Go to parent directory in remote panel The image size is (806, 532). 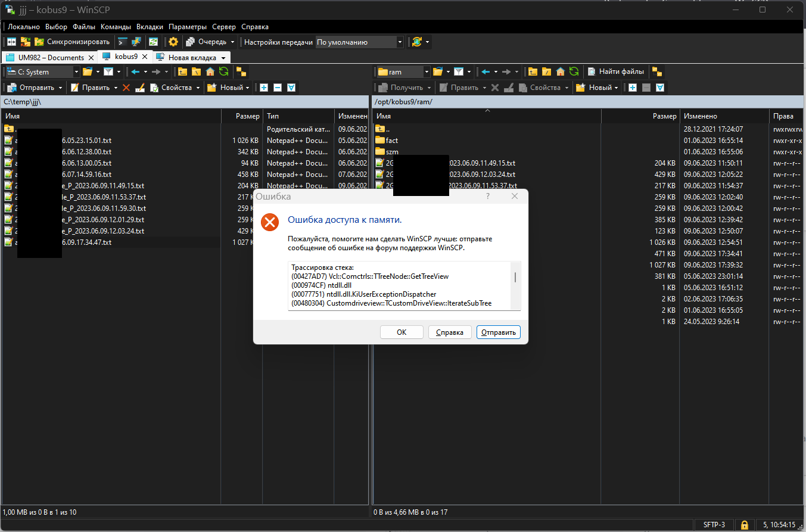[x=532, y=71]
